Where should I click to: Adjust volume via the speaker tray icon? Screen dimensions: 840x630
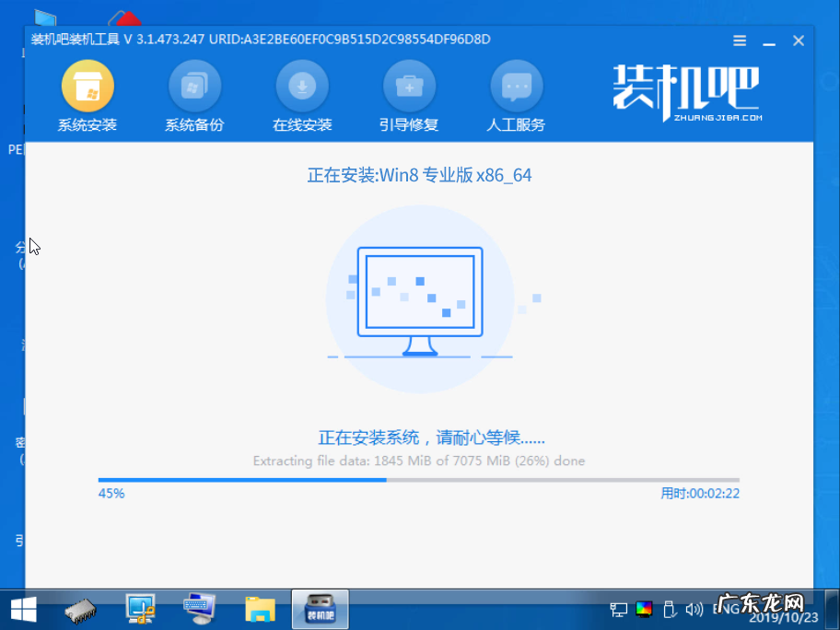(x=694, y=609)
